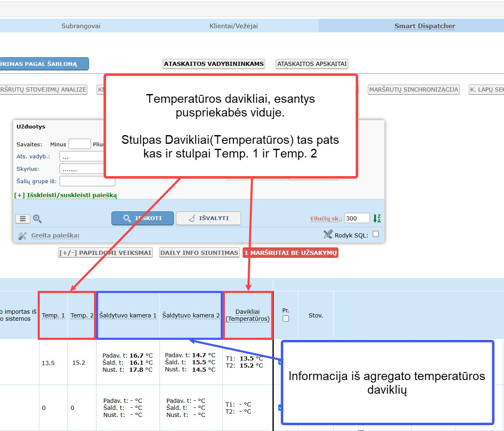Click the tools icon beside Greita paieška

point(22,236)
